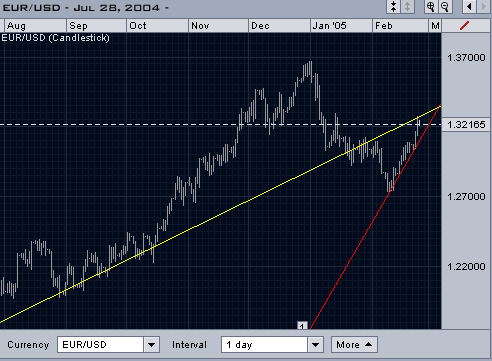This screenshot has width=492, height=361.
Task: Click the EUR/USD - Jul 28, 2004 title
Action: (85, 8)
